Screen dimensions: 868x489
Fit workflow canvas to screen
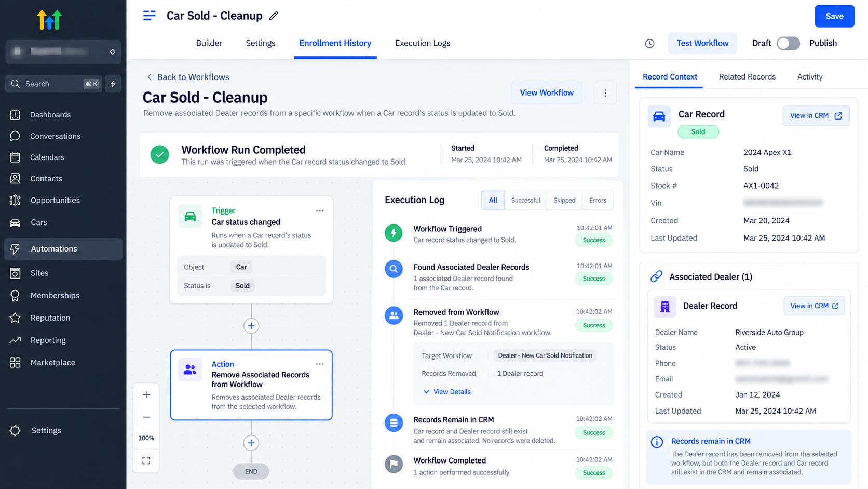[146, 460]
